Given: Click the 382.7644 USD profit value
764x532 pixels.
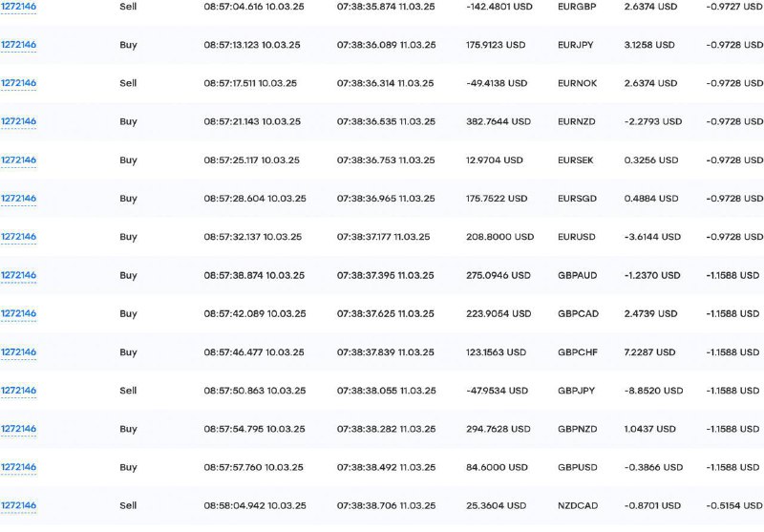Looking at the screenshot, I should [x=499, y=122].
